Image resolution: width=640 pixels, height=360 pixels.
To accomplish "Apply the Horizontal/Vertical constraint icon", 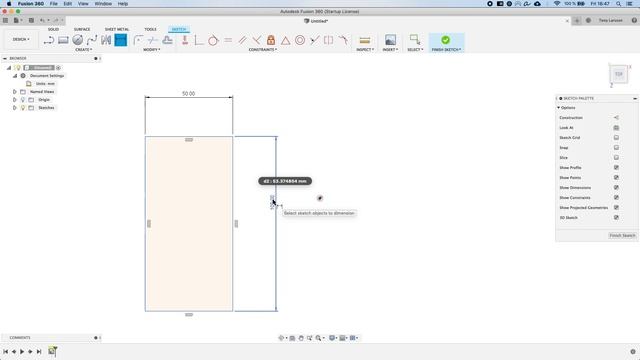I will tap(185, 40).
